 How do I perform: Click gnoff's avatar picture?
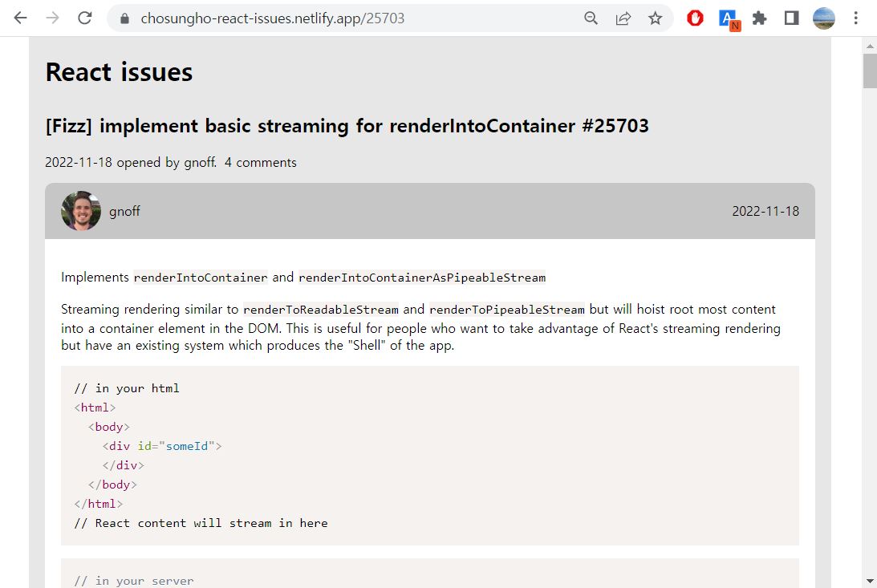tap(81, 211)
